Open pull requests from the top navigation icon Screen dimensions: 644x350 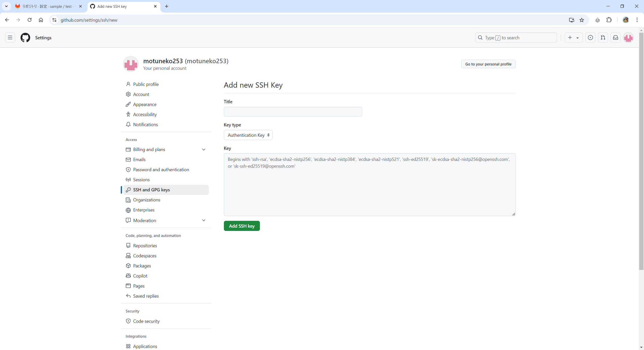coord(603,37)
